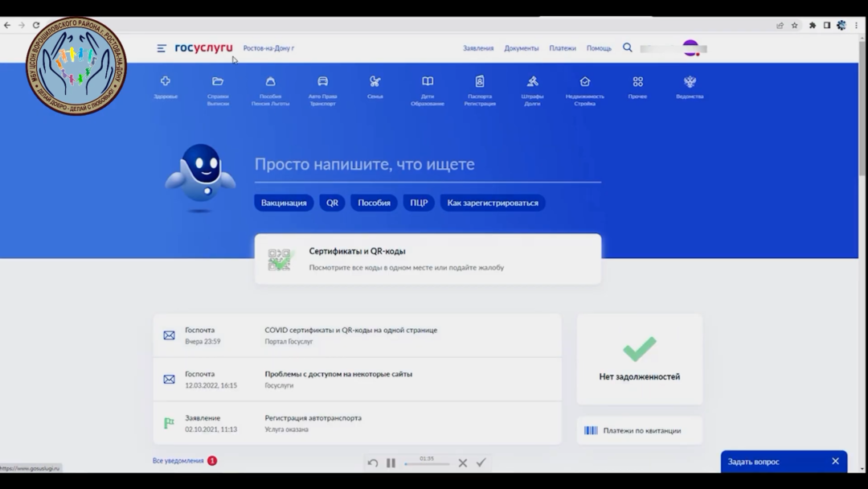The height and width of the screenshot is (489, 868).
Task: Click the envelope icon beside Вчера 23:59
Action: (169, 335)
